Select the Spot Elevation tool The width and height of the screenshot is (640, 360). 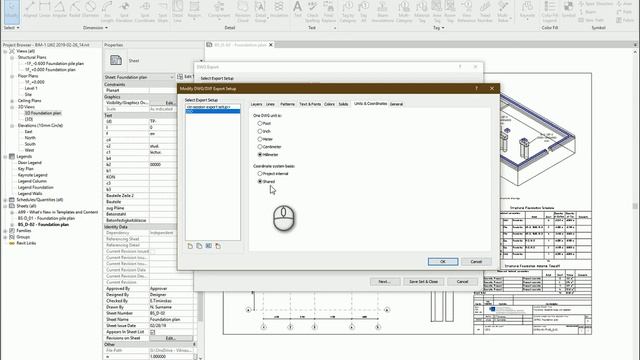coord(124,11)
